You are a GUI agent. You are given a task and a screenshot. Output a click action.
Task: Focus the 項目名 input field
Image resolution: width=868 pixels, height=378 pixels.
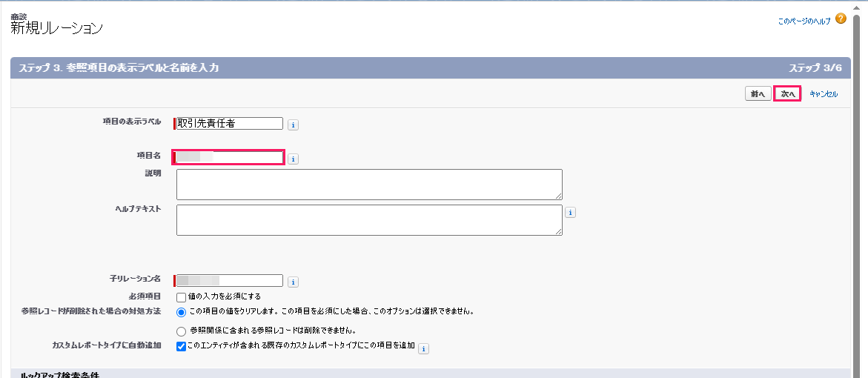[228, 158]
